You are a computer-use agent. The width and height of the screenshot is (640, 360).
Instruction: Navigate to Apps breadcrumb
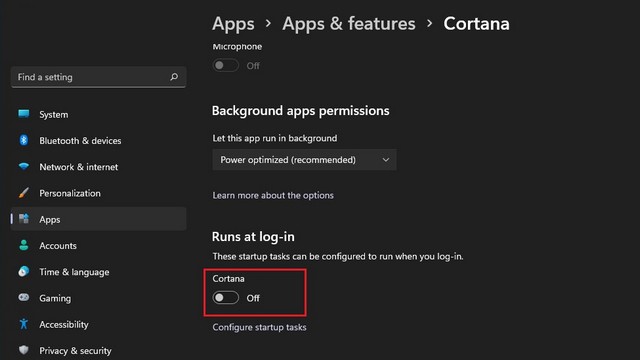pos(233,24)
